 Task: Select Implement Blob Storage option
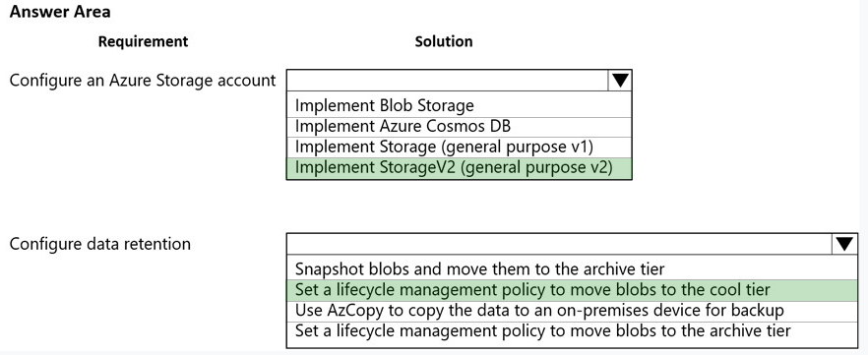(459, 105)
